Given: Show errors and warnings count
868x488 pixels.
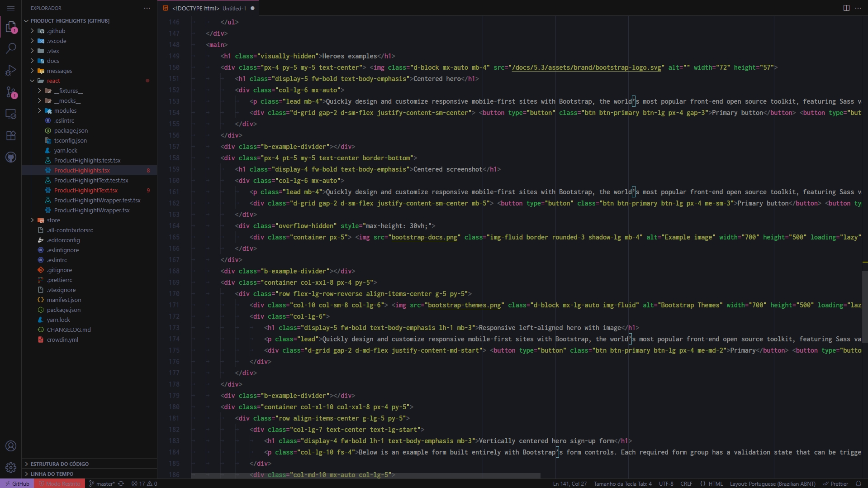Looking at the screenshot, I should click(x=144, y=483).
